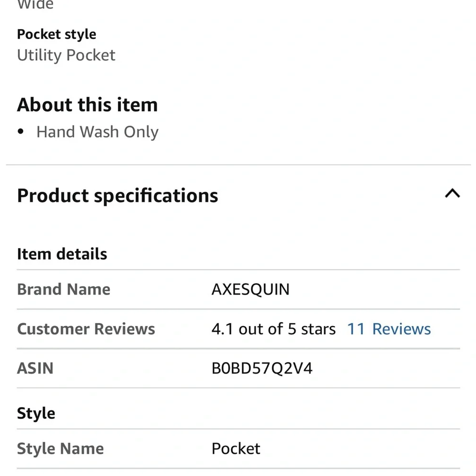Click the Wide text at the top
This screenshot has height=476, width=476.
35,5
